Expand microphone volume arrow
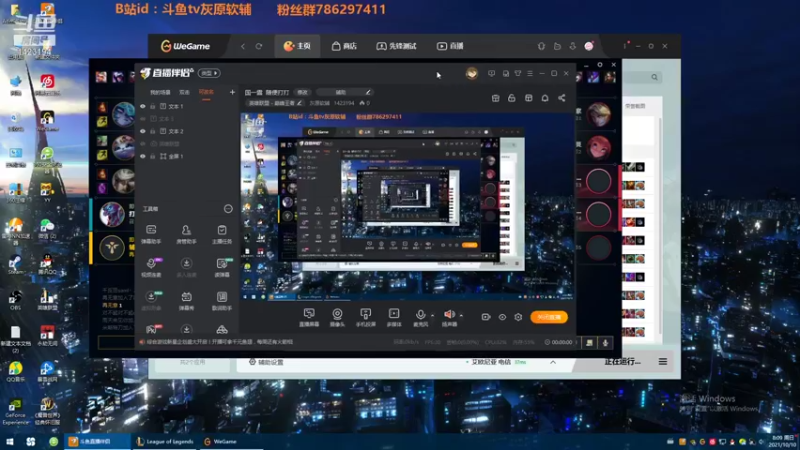The height and width of the screenshot is (450, 800). click(x=433, y=315)
